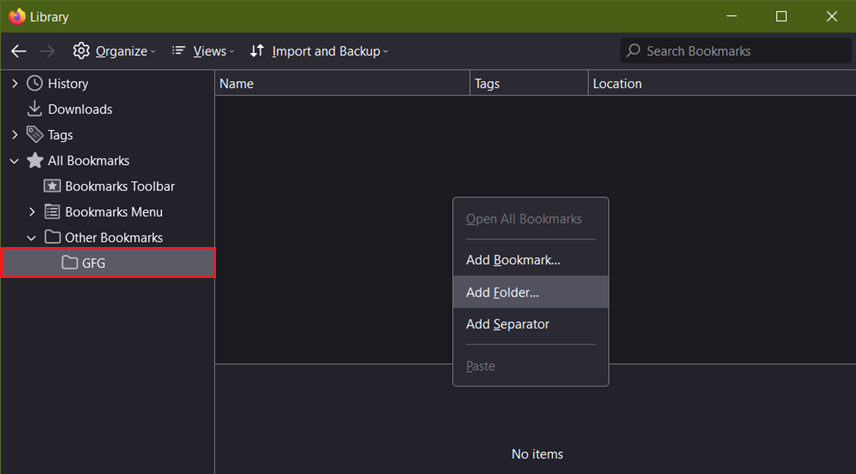The width and height of the screenshot is (856, 474).
Task: Click the Import and Backup arrows icon
Action: coord(257,51)
